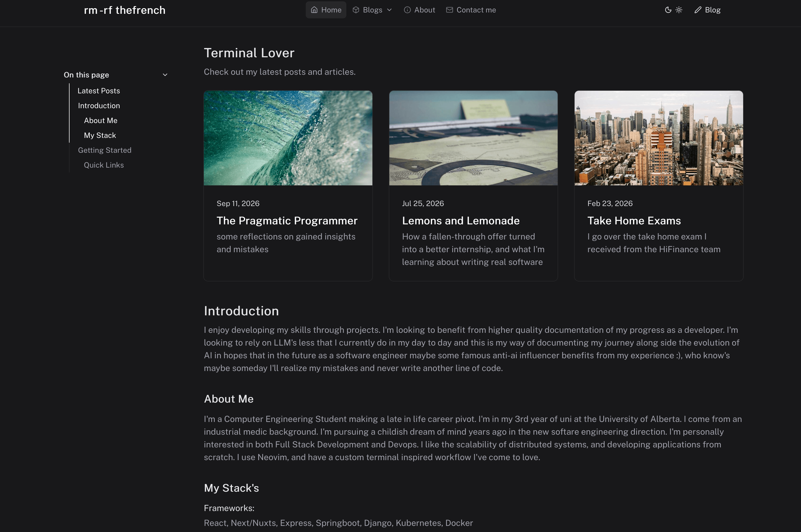The width and height of the screenshot is (801, 532).
Task: Open Lemons and Lemonade post title
Action: pos(461,221)
